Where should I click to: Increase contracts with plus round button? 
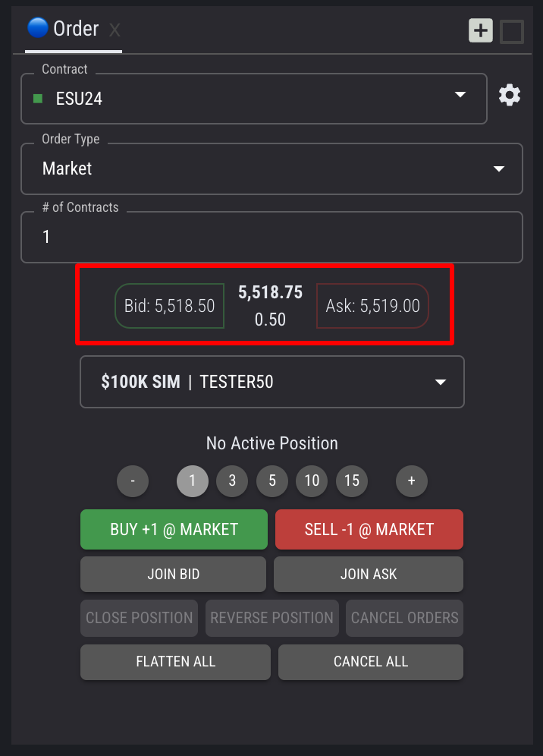point(412,481)
